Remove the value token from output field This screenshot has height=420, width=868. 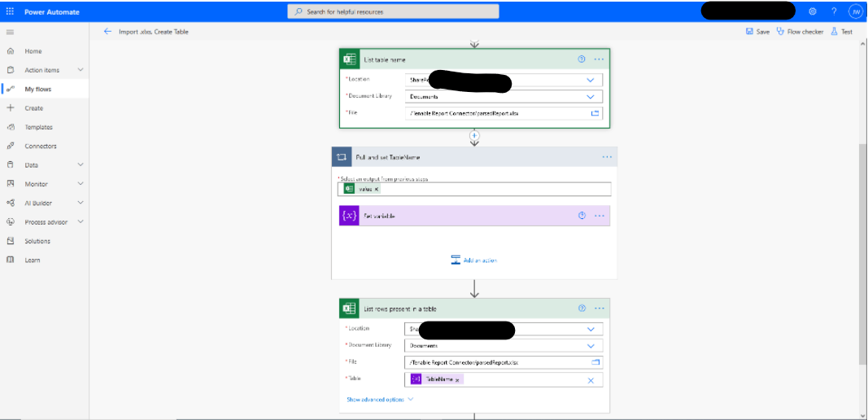(377, 190)
